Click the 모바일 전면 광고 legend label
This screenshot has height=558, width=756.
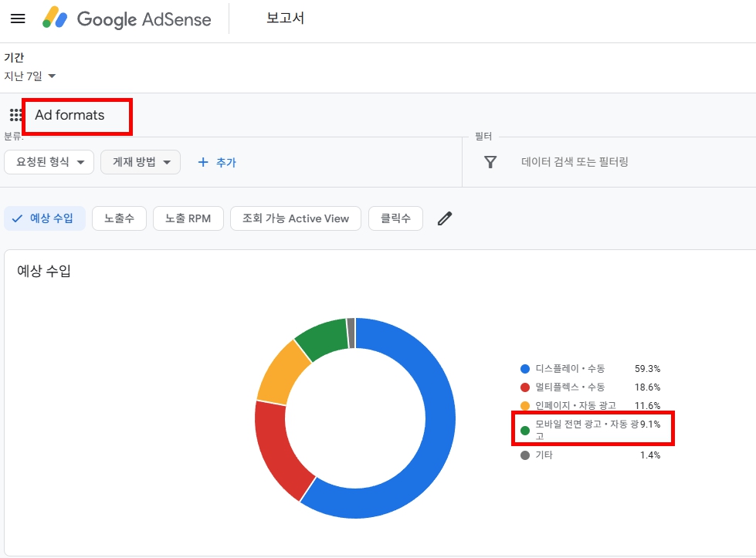[587, 429]
